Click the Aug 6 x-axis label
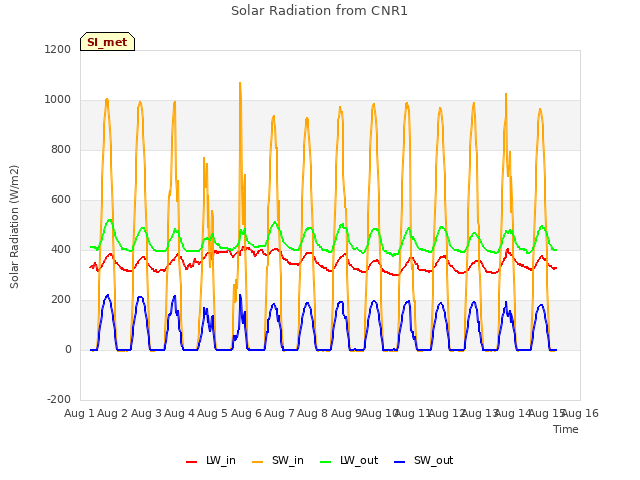 coord(246,413)
